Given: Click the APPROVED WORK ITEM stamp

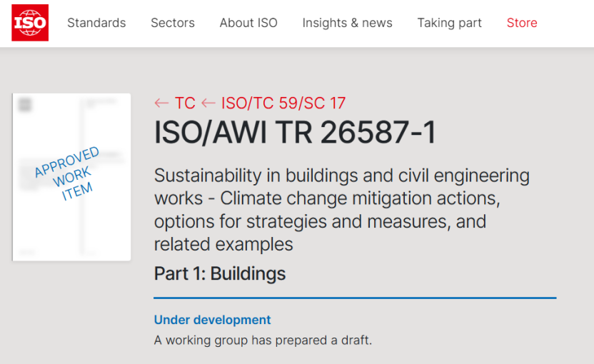Looking at the screenshot, I should [x=67, y=173].
